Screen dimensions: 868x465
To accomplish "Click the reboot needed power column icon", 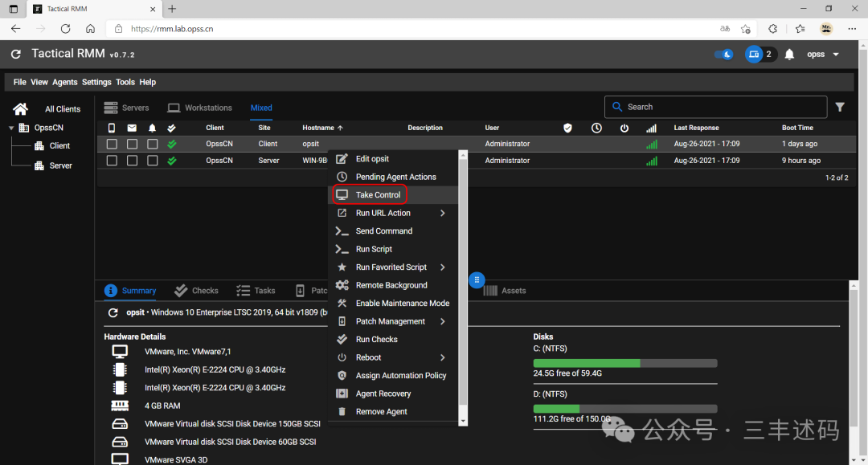I will [x=624, y=128].
